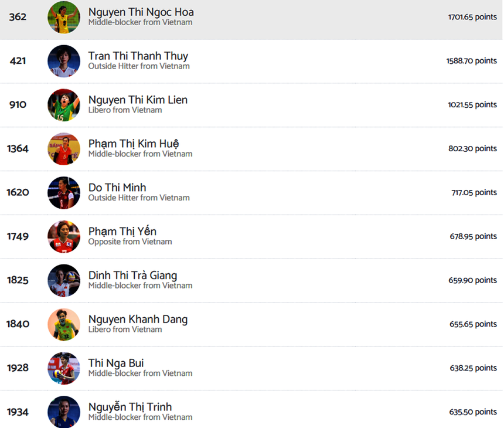504x428 pixels.
Task: Open Tran Thi Thanh Thuy's avatar picture
Action: pyautogui.click(x=63, y=61)
